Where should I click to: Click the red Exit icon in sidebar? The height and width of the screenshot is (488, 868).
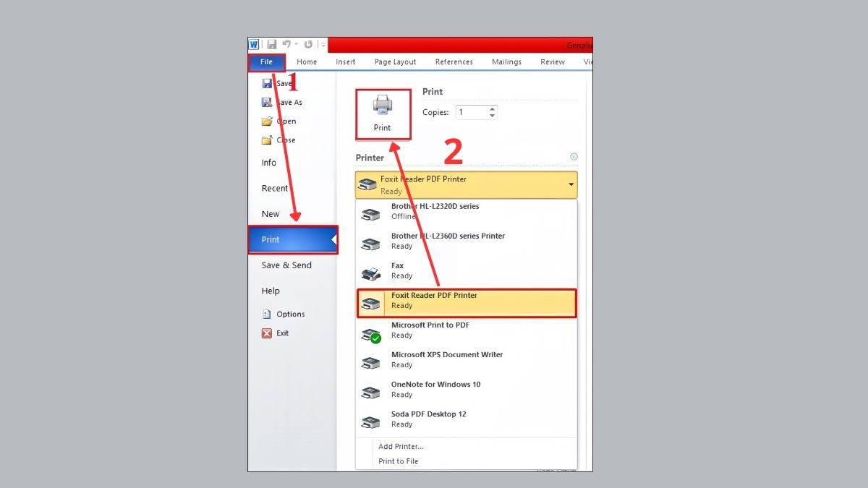[x=267, y=333]
